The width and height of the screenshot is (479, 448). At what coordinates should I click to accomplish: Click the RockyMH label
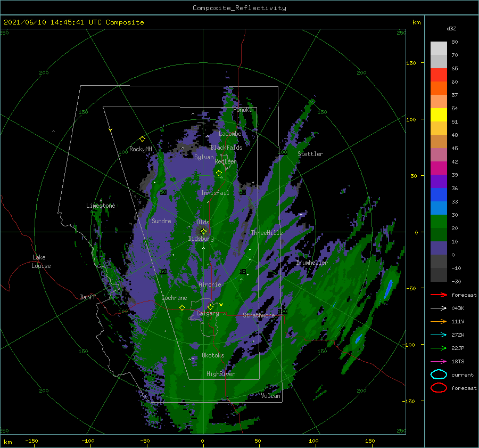[x=141, y=149]
